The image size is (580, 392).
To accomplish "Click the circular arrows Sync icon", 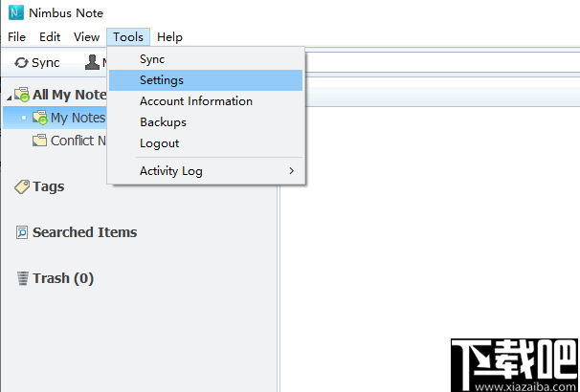I will pyautogui.click(x=21, y=63).
